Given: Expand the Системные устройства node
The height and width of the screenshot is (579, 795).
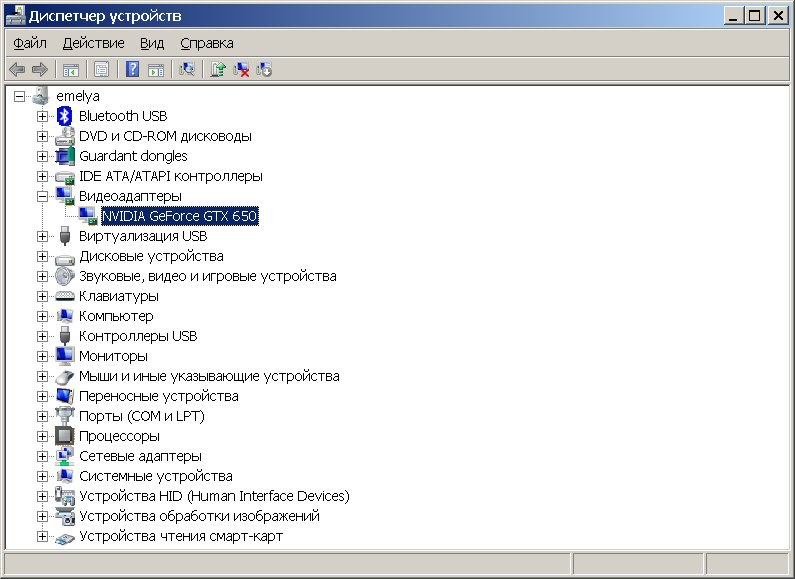Looking at the screenshot, I should (x=42, y=476).
